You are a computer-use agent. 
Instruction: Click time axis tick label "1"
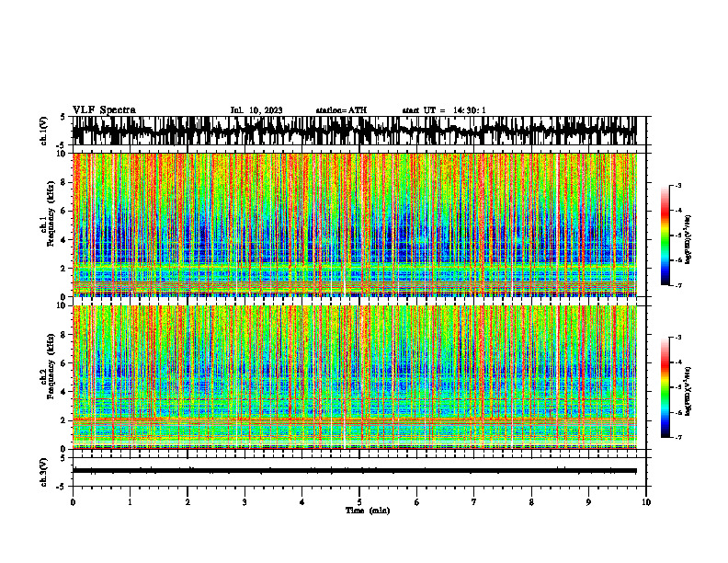click(130, 502)
